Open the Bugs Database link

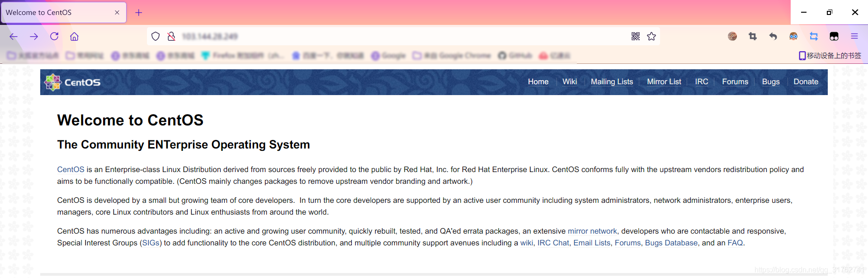coord(671,243)
